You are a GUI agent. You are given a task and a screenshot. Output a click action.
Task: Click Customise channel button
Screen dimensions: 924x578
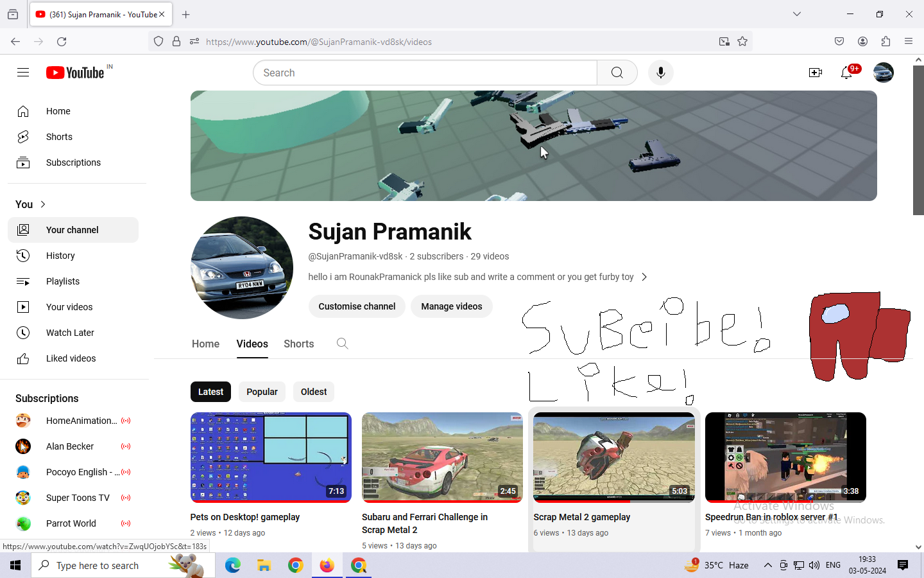[x=357, y=306]
